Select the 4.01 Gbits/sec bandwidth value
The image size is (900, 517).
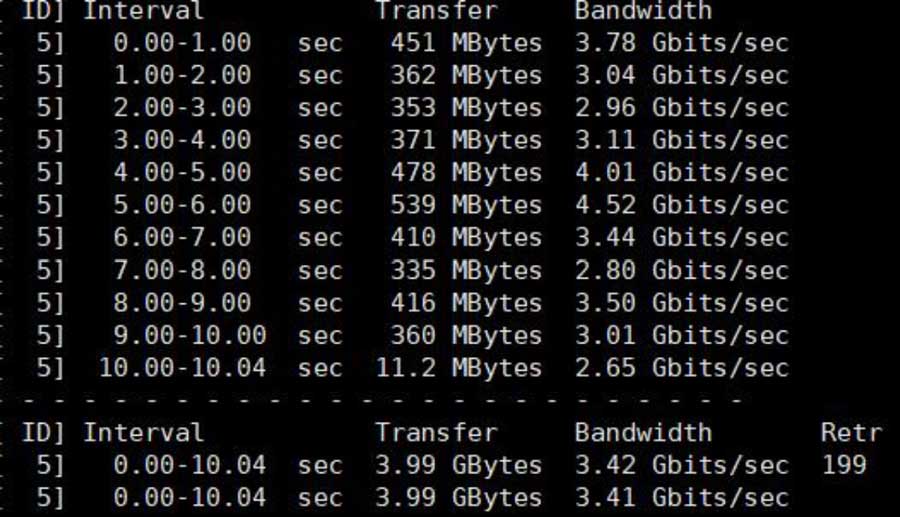pyautogui.click(x=682, y=173)
